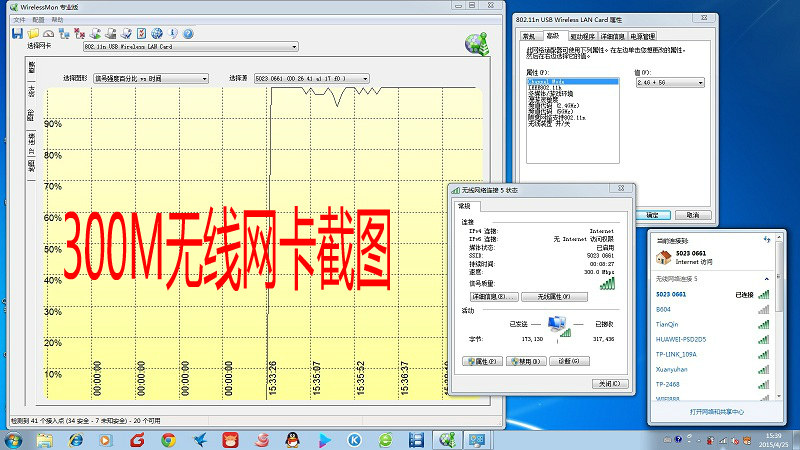The height and width of the screenshot is (450, 800).
Task: Click the yellow folder open icon in WirelessMon toolbar
Action: pyautogui.click(x=33, y=34)
